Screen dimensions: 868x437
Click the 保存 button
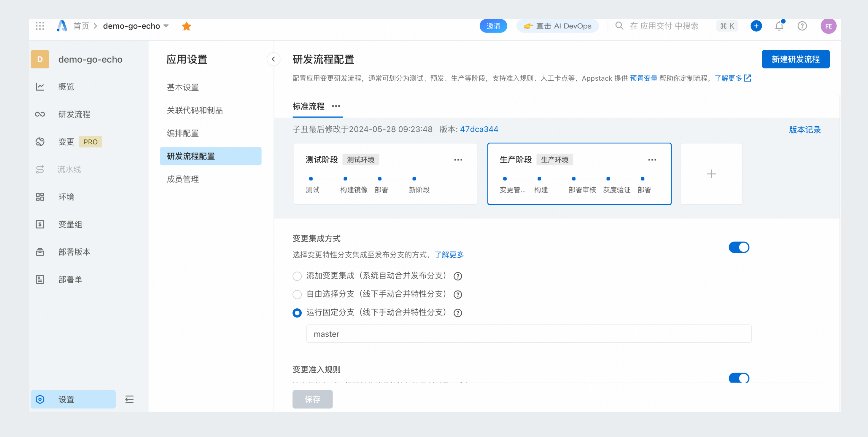(312, 399)
